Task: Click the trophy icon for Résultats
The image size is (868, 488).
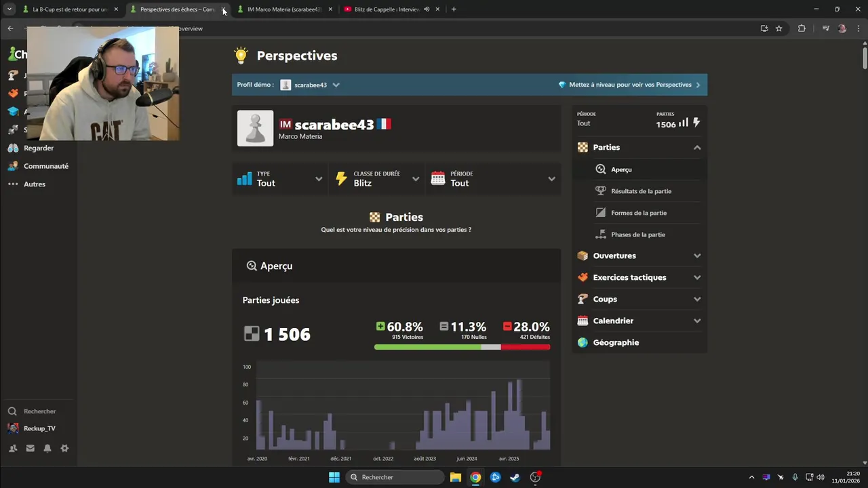Action: coord(600,191)
